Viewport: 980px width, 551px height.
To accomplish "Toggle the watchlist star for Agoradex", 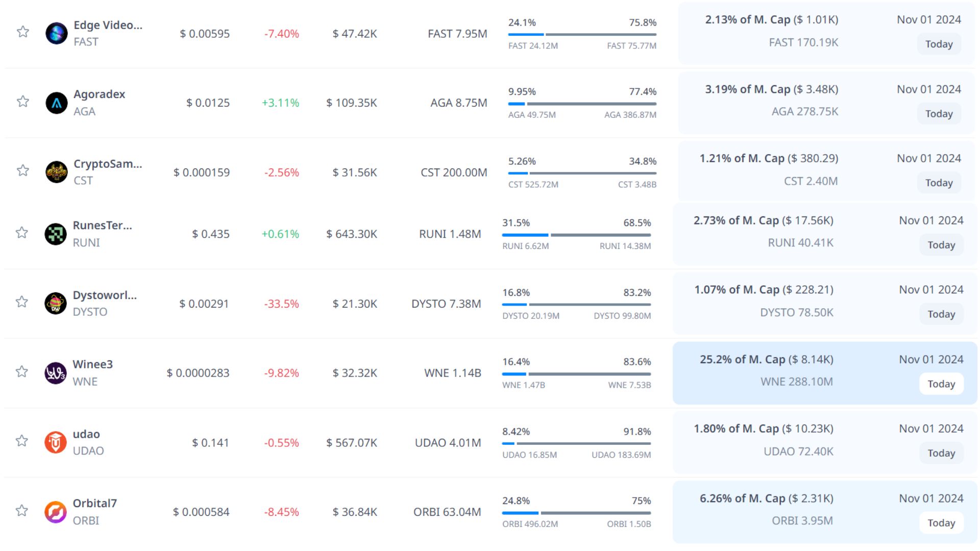I will pyautogui.click(x=23, y=101).
